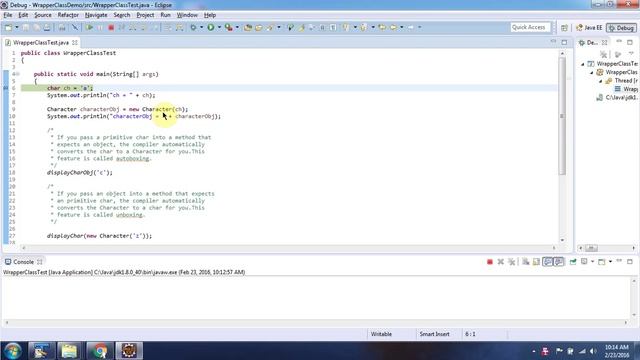Click the Clear Console icon
Image resolution: width=640 pixels, height=360 pixels.
[x=526, y=262]
